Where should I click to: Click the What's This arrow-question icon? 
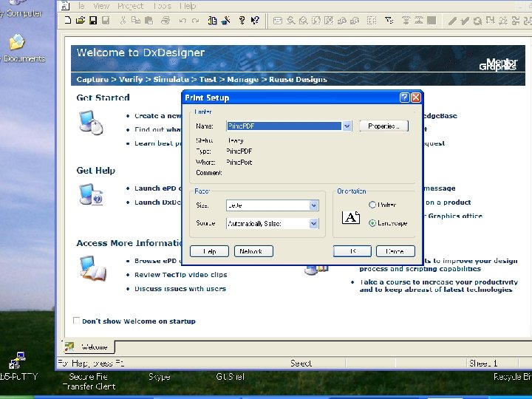tap(255, 21)
